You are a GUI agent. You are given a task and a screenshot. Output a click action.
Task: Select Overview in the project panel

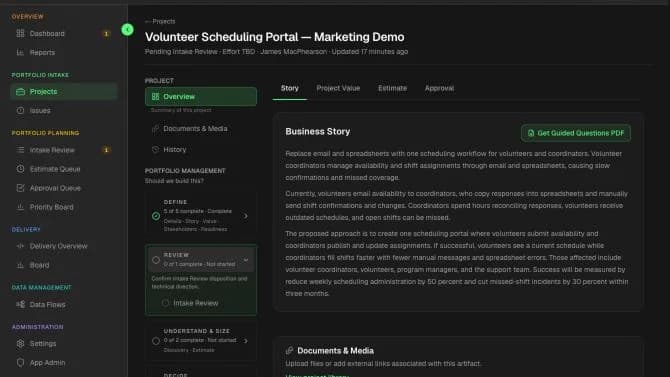(x=201, y=97)
